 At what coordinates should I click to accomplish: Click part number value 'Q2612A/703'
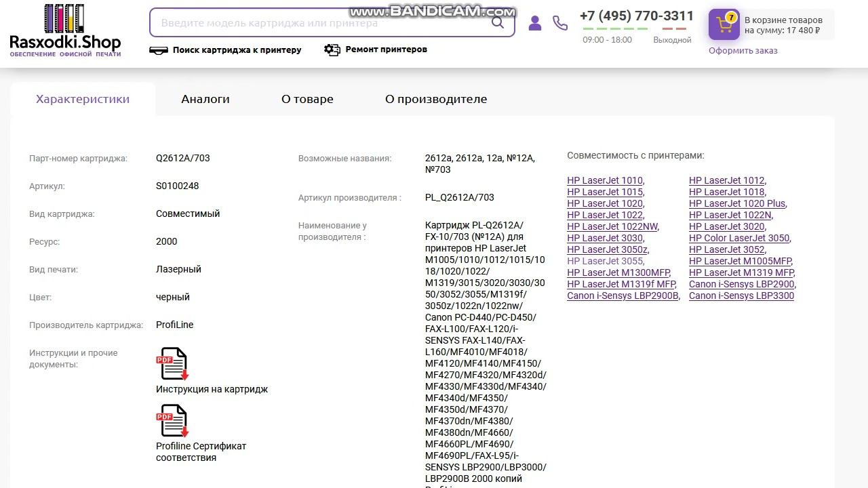click(183, 158)
